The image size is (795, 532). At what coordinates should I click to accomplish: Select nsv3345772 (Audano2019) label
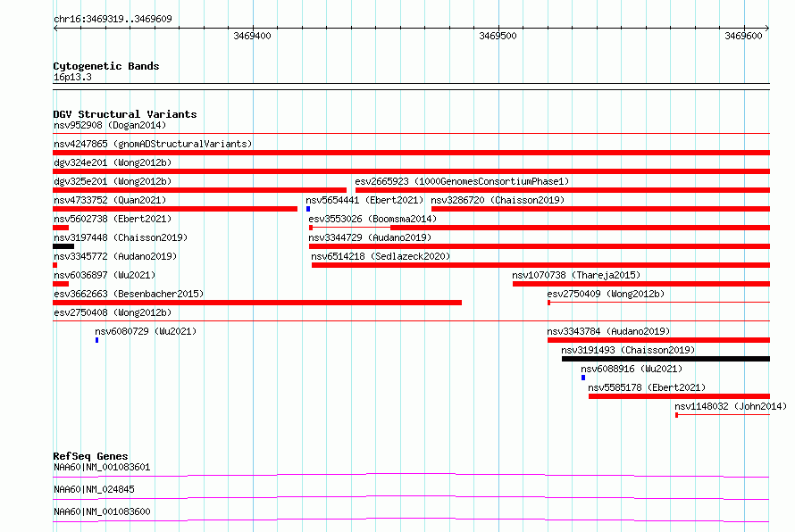[115, 256]
